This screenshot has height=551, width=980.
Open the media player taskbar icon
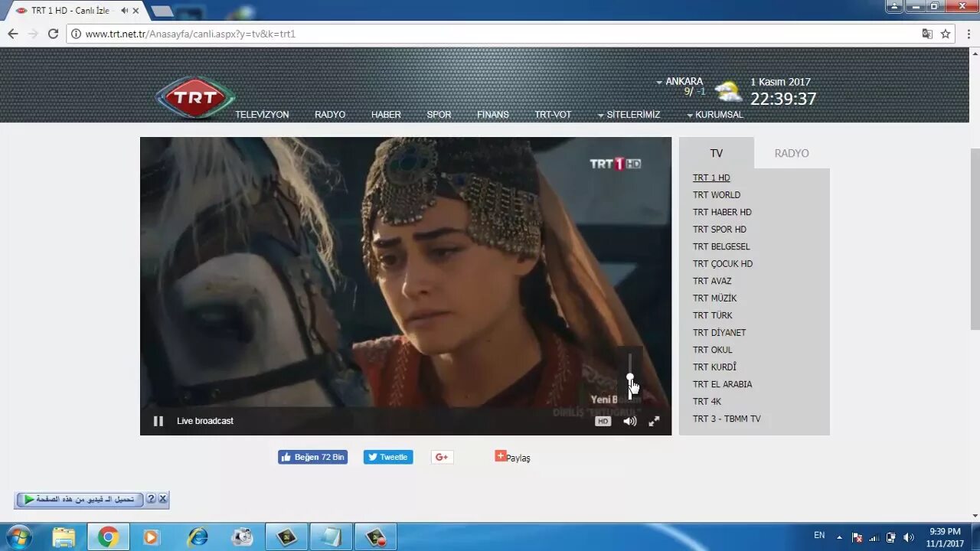click(x=151, y=537)
